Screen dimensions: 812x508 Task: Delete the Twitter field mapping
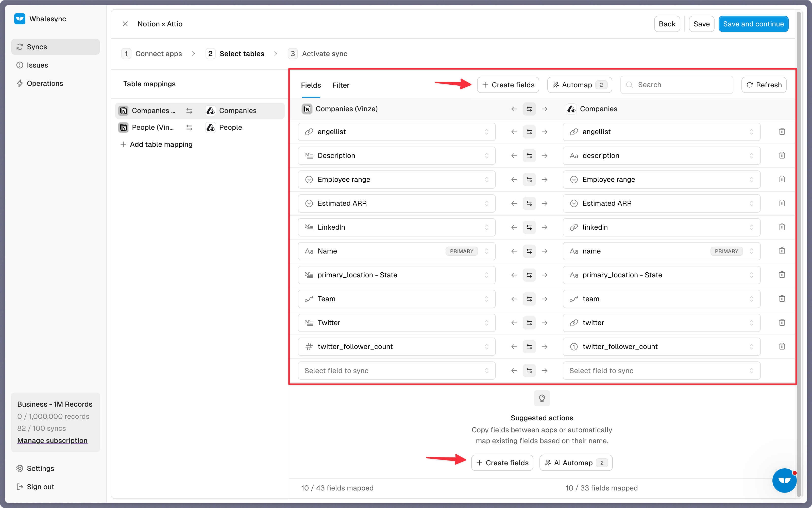782,322
